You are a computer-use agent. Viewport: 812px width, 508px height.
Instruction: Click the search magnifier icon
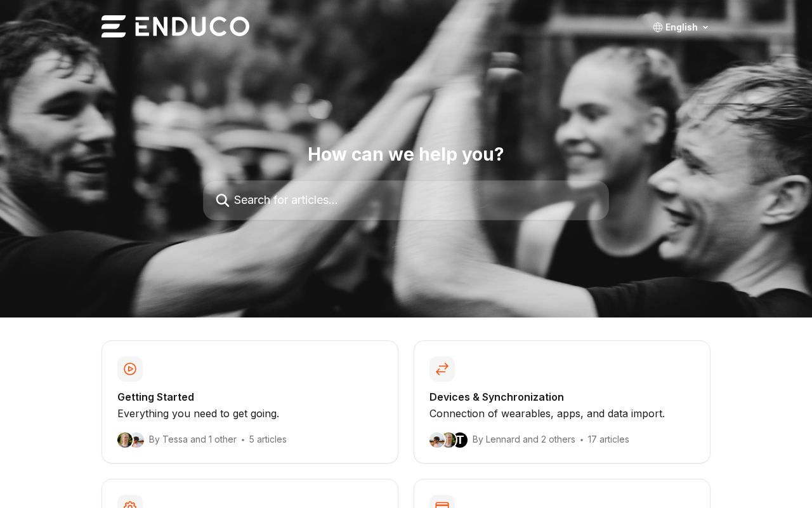(x=223, y=201)
